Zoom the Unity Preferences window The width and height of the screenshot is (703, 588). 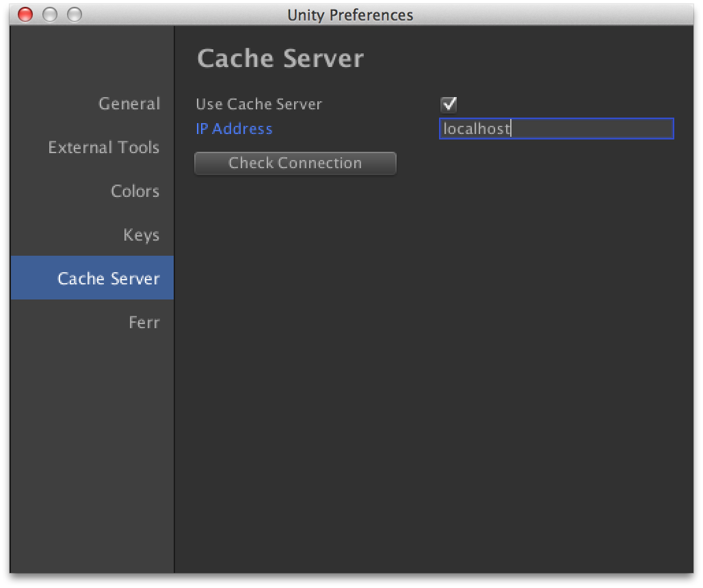coord(75,15)
